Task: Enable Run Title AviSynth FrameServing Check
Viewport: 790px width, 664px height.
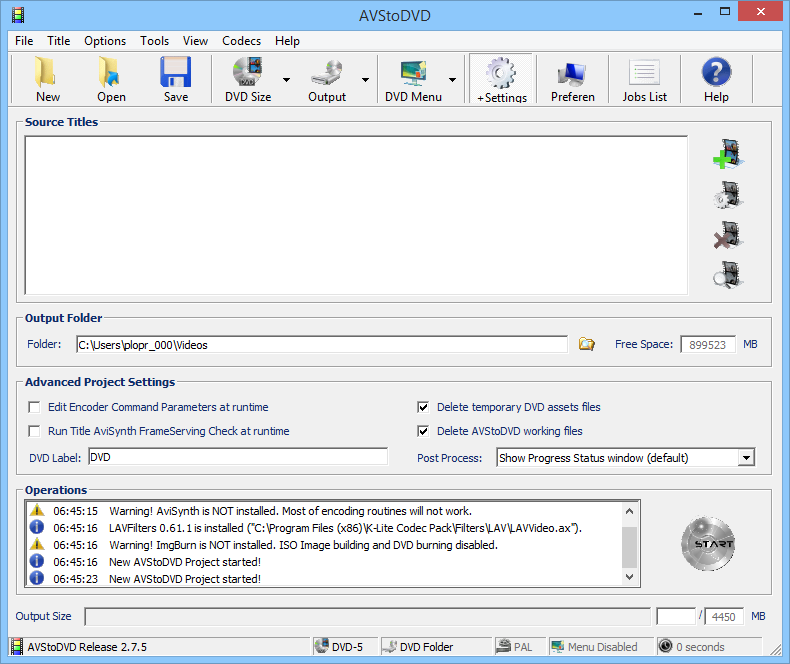Action: (34, 431)
